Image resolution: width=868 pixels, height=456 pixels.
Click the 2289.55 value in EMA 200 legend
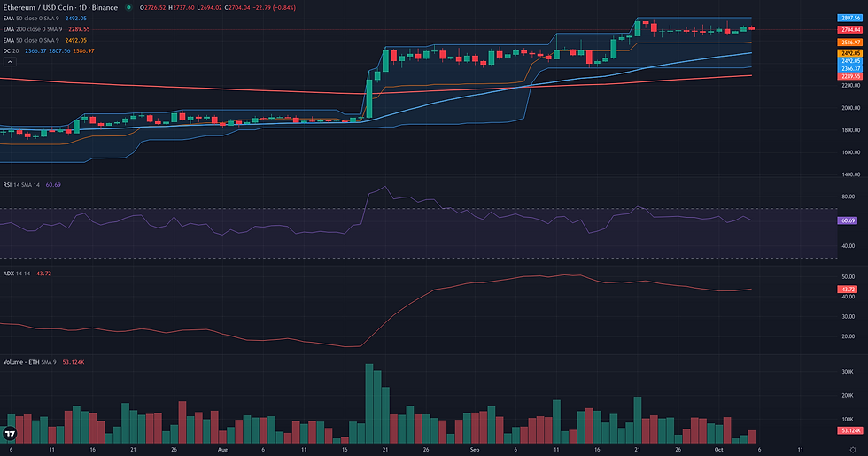tap(79, 29)
